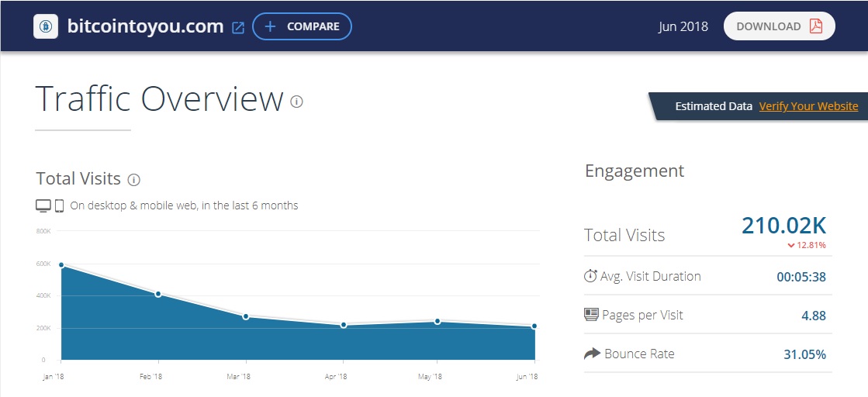This screenshot has width=868, height=397.
Task: Click the 12.81% decrease indicator
Action: tap(807, 245)
